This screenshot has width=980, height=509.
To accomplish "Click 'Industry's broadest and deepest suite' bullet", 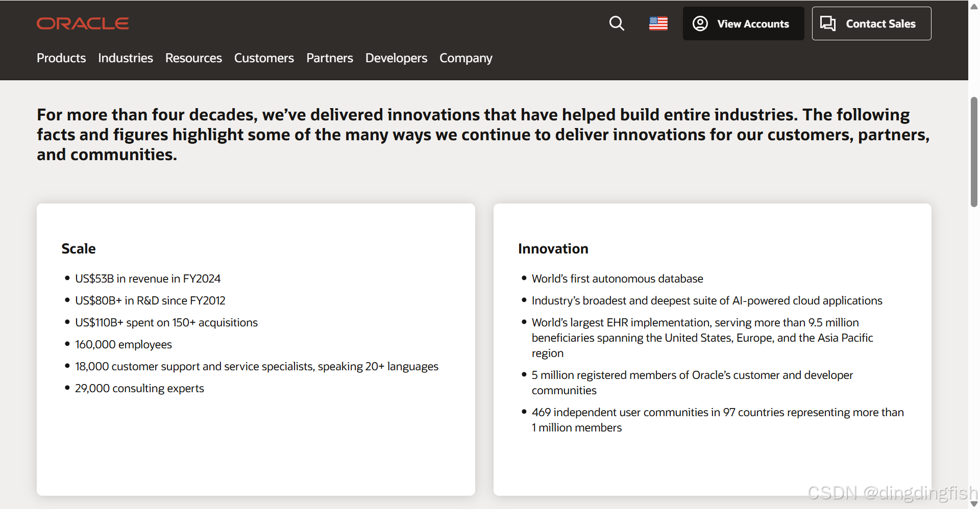I will coord(707,301).
